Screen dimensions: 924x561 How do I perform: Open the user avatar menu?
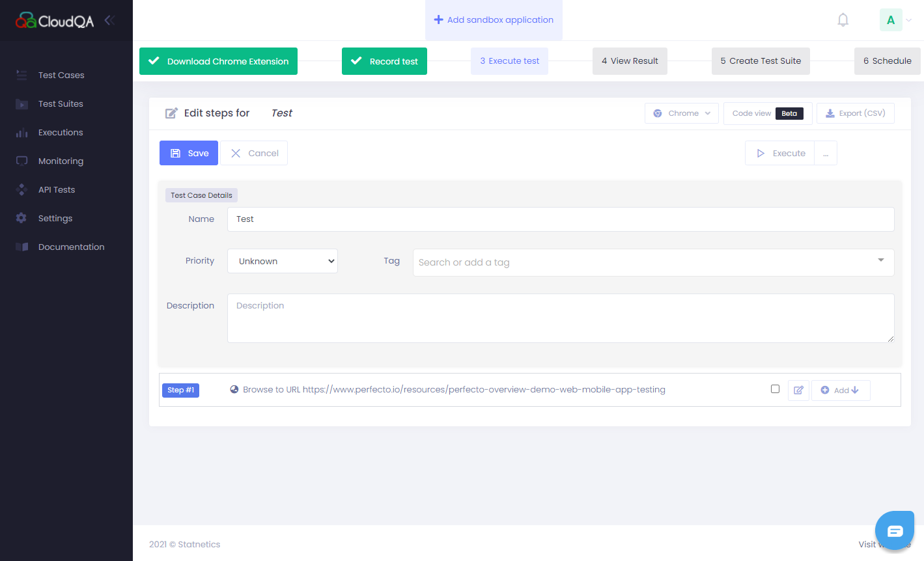[x=896, y=20]
